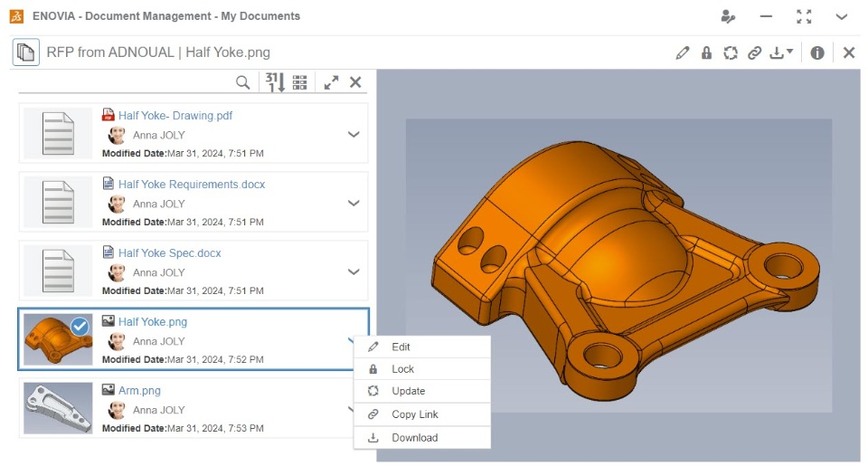Click the search magnifier in list toolbar

tap(242, 82)
